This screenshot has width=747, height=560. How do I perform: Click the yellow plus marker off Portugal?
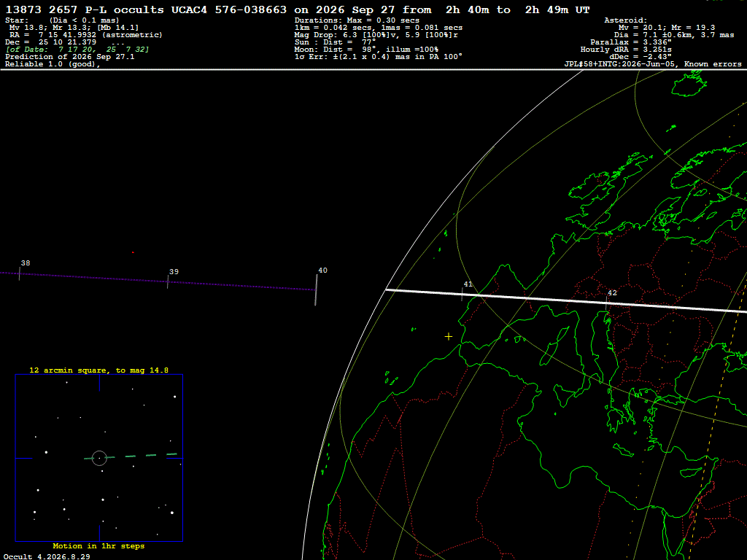[449, 337]
